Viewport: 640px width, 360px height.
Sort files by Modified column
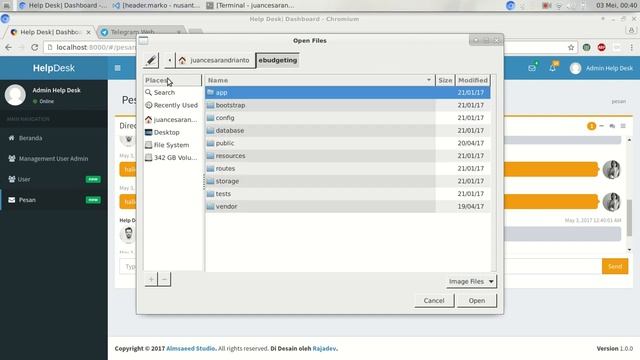point(473,80)
